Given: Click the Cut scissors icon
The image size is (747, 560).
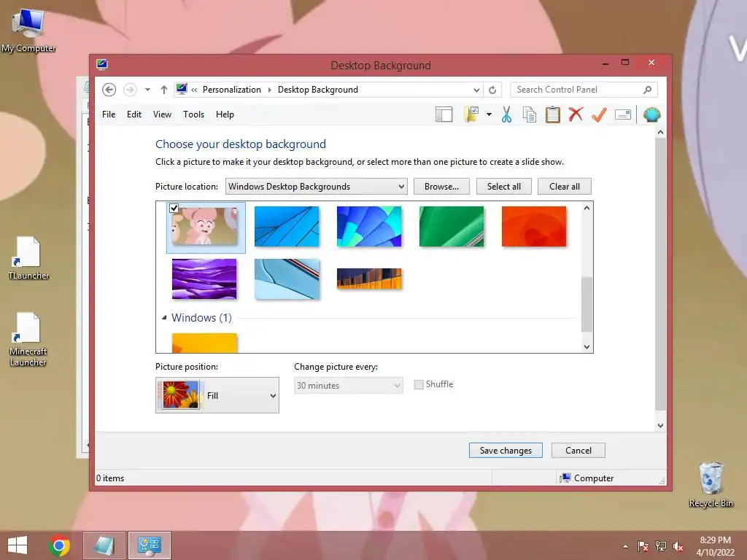Looking at the screenshot, I should point(506,114).
